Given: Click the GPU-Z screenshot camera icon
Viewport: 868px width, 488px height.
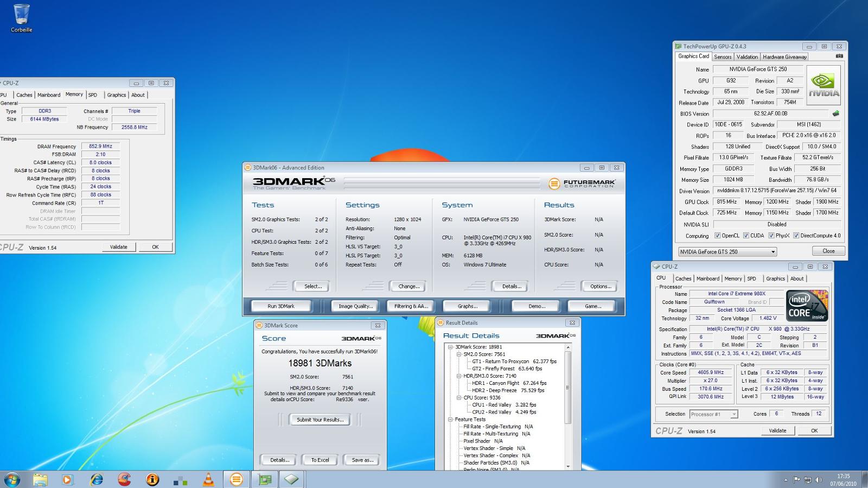Looking at the screenshot, I should coord(839,56).
